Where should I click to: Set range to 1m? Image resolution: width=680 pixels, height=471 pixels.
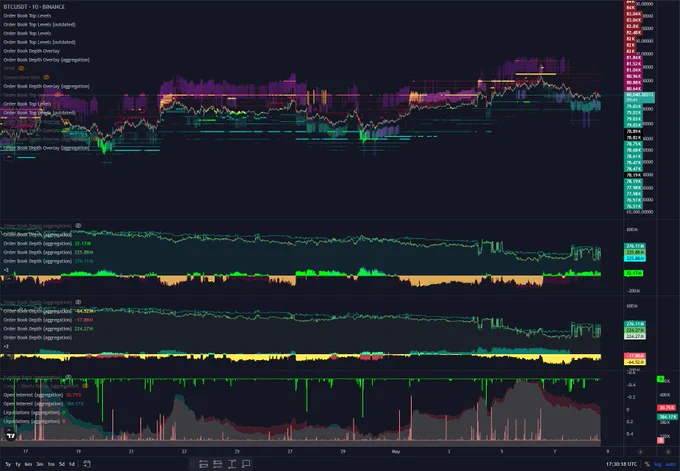51,464
